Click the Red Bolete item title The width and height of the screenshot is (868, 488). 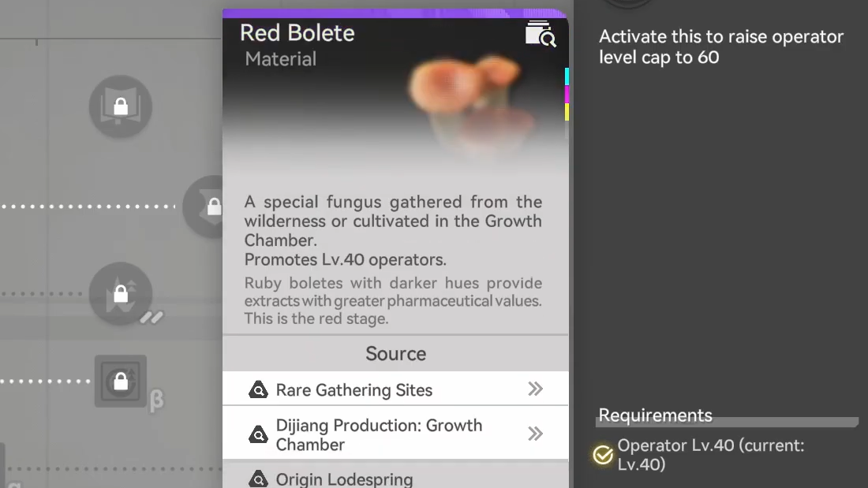point(297,33)
